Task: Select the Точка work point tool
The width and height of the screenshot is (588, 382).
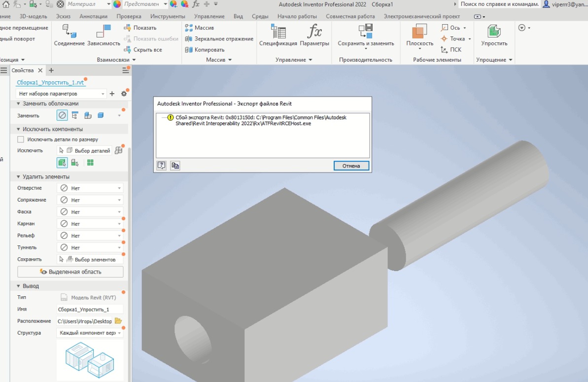Action: click(452, 38)
